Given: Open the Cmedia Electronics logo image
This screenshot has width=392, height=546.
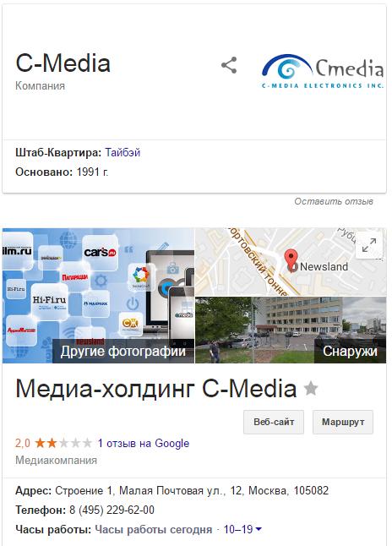Looking at the screenshot, I should [323, 71].
